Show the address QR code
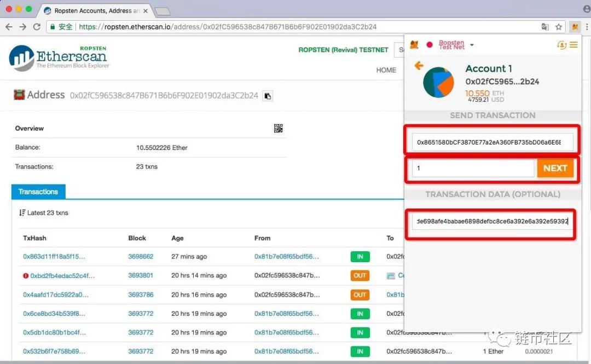Screen dimensions: 591x364 [x=278, y=128]
